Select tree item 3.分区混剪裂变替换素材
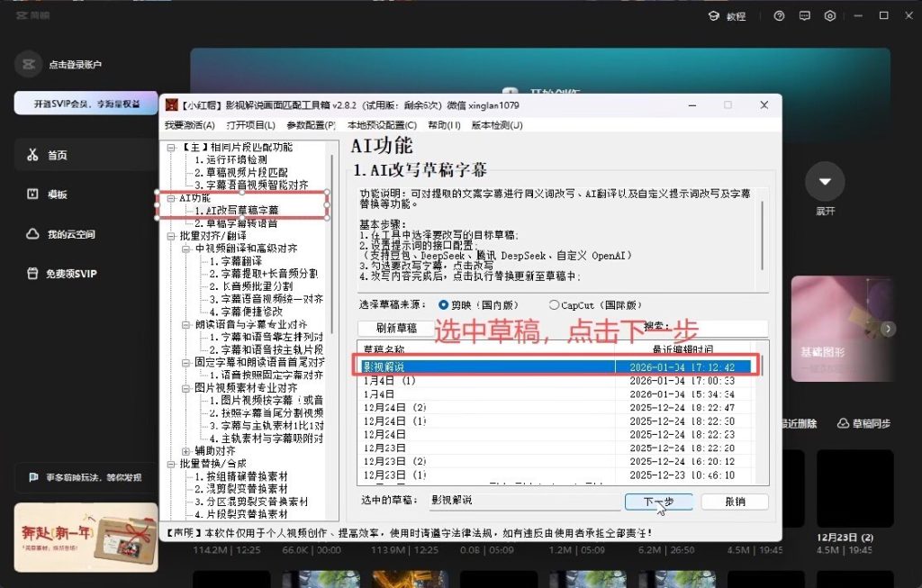 coord(251,502)
